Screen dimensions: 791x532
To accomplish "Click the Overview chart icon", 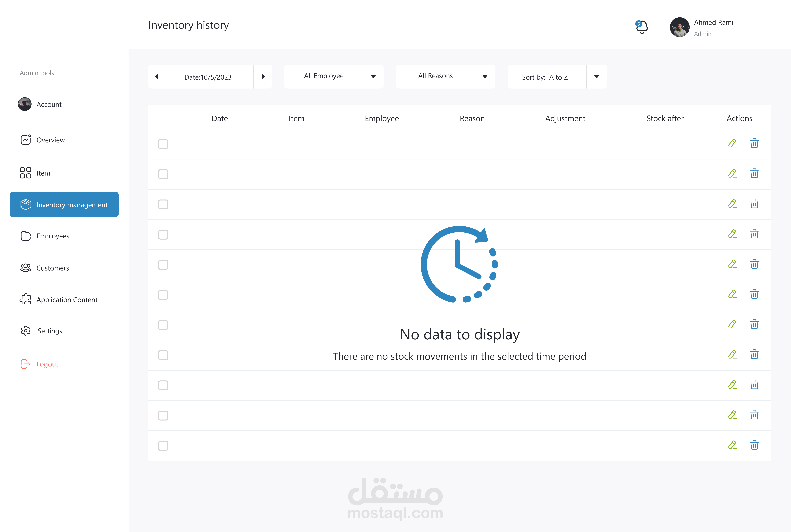I will pos(26,140).
